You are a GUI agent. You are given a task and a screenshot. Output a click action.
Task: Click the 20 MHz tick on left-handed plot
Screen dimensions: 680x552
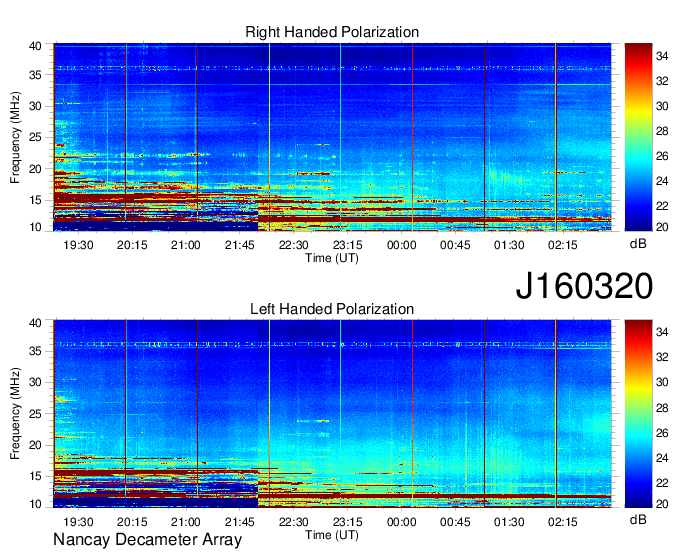35,445
